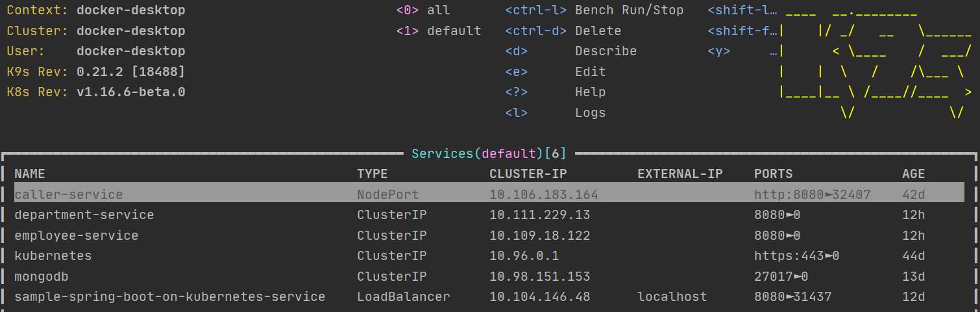980x312 pixels.
Task: Click the PORTS column header
Action: 773,174
